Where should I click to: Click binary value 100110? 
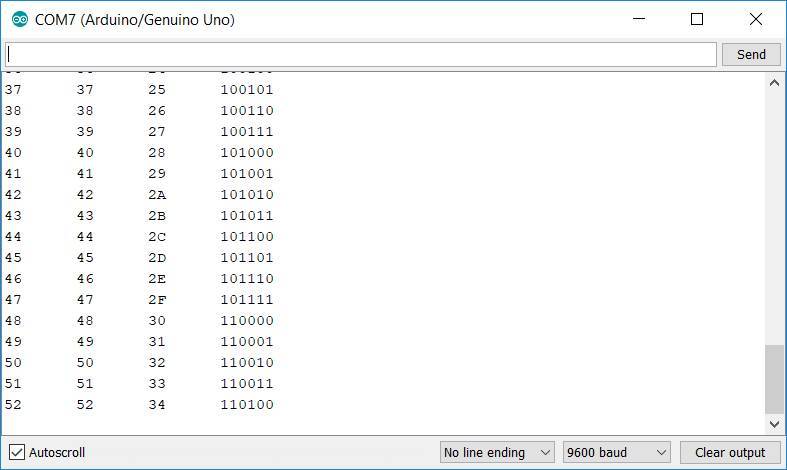coord(247,110)
